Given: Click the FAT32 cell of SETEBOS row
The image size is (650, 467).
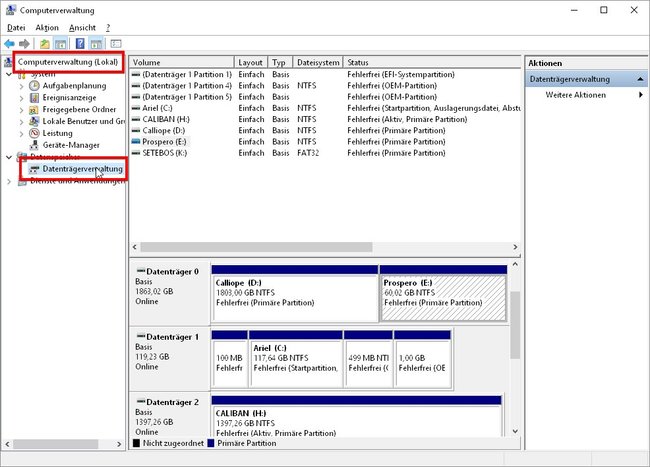Looking at the screenshot, I should (308, 153).
